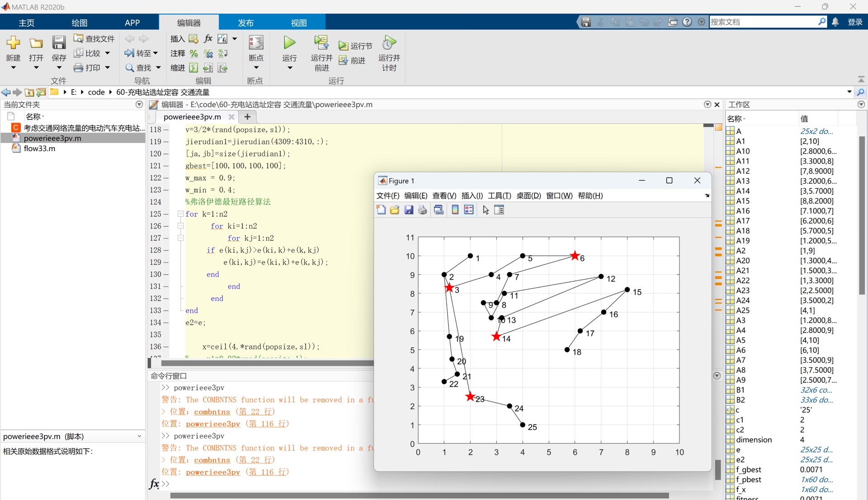Click the Link Plot icon in Figure toolbar

[439, 210]
